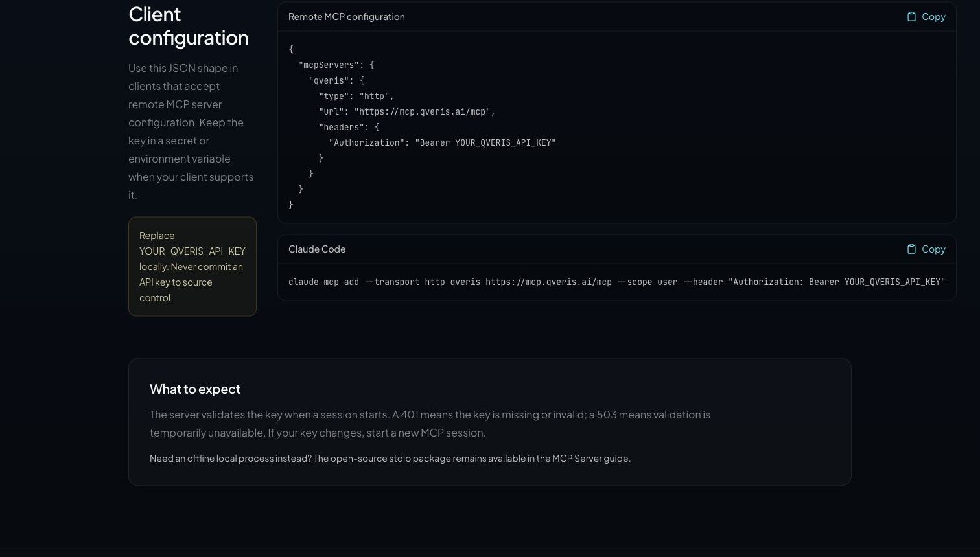Click the claude mcp add command text
This screenshot has height=557, width=980.
(617, 282)
